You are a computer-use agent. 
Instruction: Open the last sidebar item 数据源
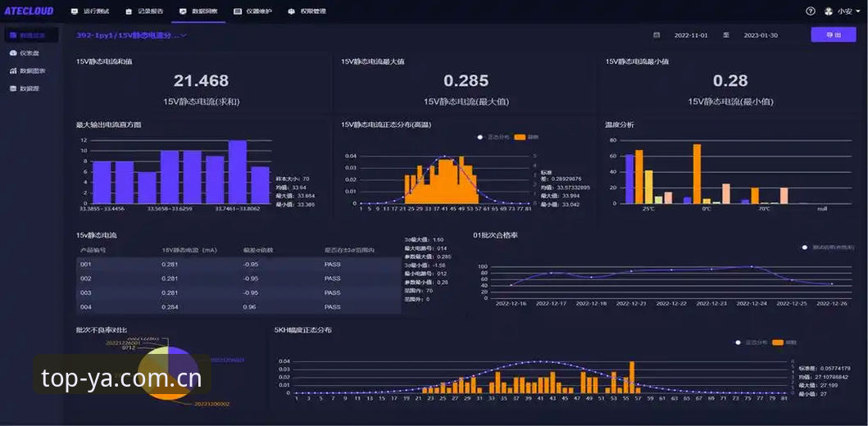[25, 88]
